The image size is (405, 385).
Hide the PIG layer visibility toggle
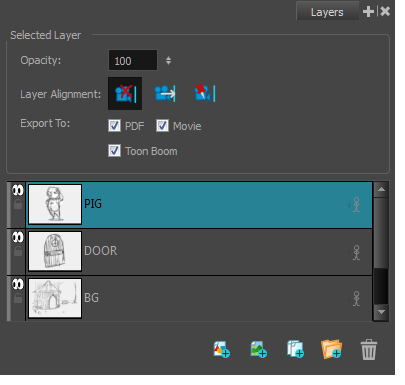pyautogui.click(x=18, y=190)
